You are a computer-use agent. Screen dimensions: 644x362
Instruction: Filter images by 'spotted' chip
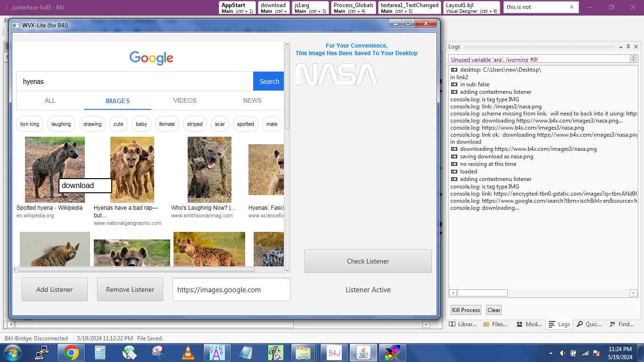pos(246,124)
